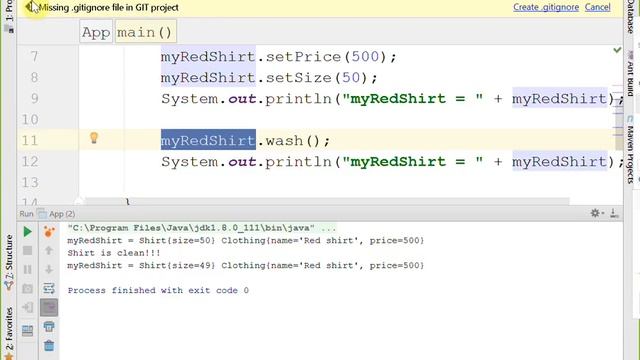Click Cancel on the gitignore notification

click(x=598, y=7)
